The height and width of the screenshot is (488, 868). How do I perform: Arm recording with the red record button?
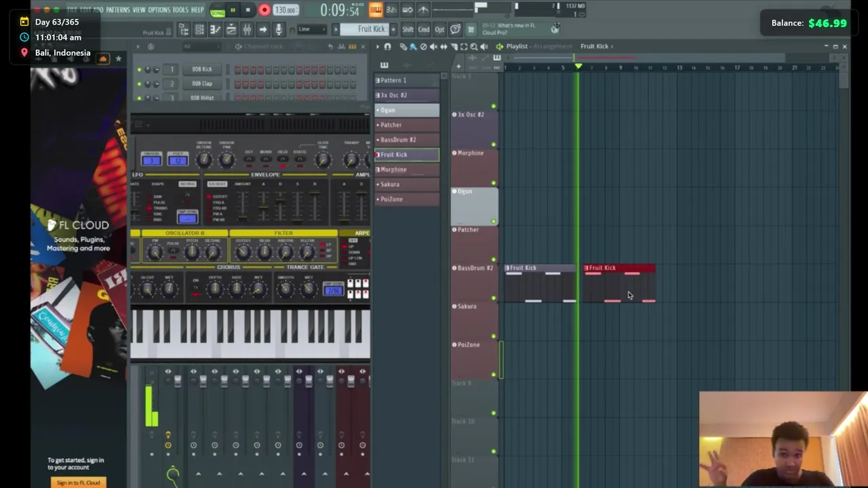(x=264, y=10)
